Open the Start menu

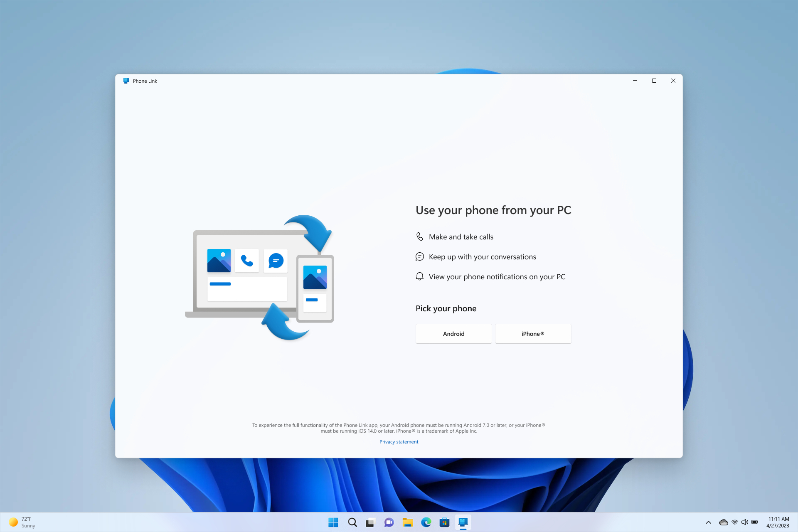coord(334,522)
